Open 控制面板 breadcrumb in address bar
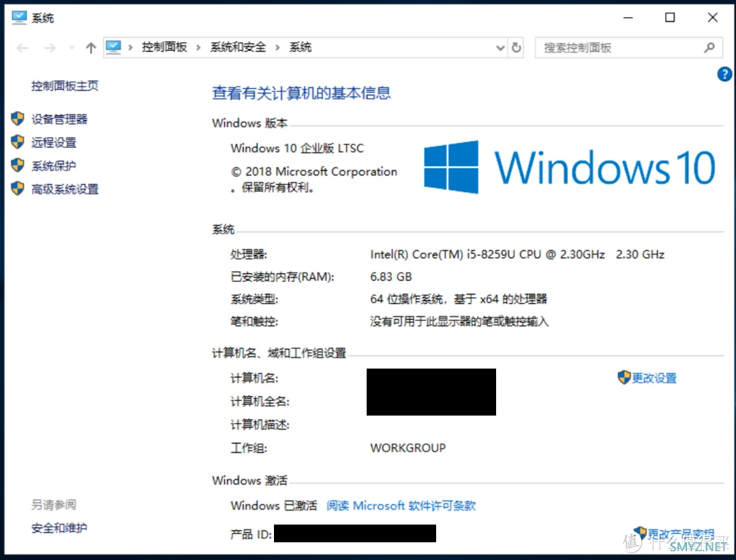The image size is (736, 560). point(164,48)
